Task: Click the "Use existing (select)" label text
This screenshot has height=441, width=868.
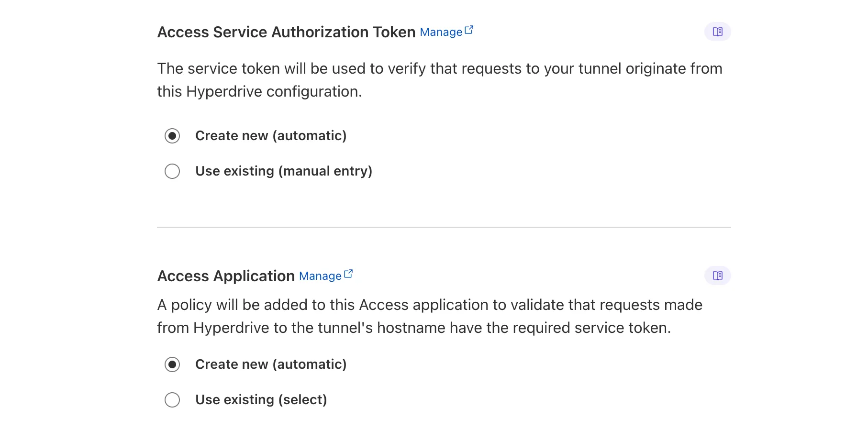Action: point(261,399)
